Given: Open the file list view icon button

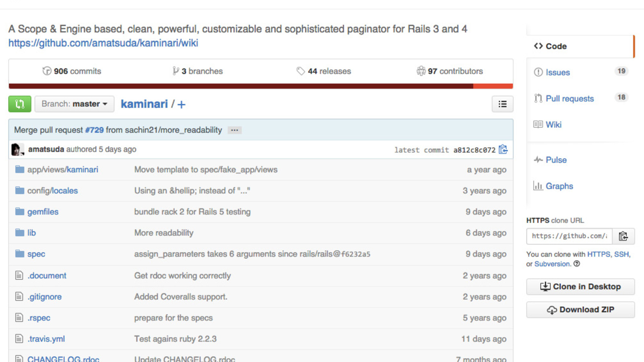Looking at the screenshot, I should click(x=502, y=104).
